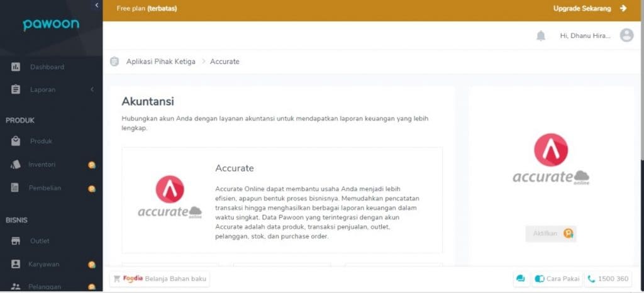
Task: Click the Akuntansi heading
Action: point(148,101)
